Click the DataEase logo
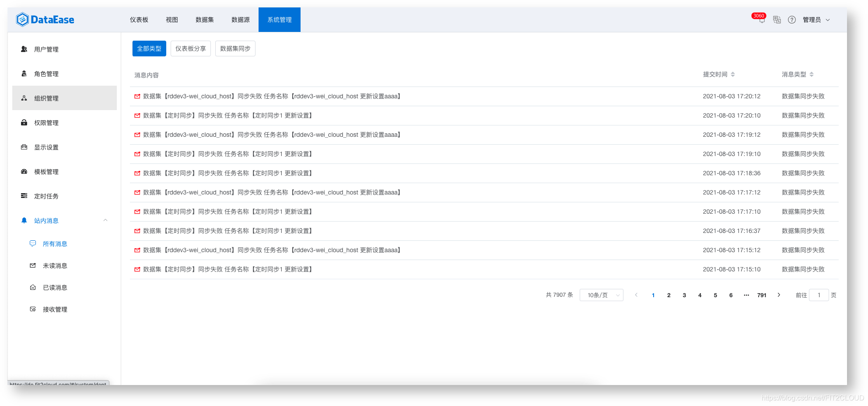868x406 pixels. pyautogui.click(x=45, y=20)
